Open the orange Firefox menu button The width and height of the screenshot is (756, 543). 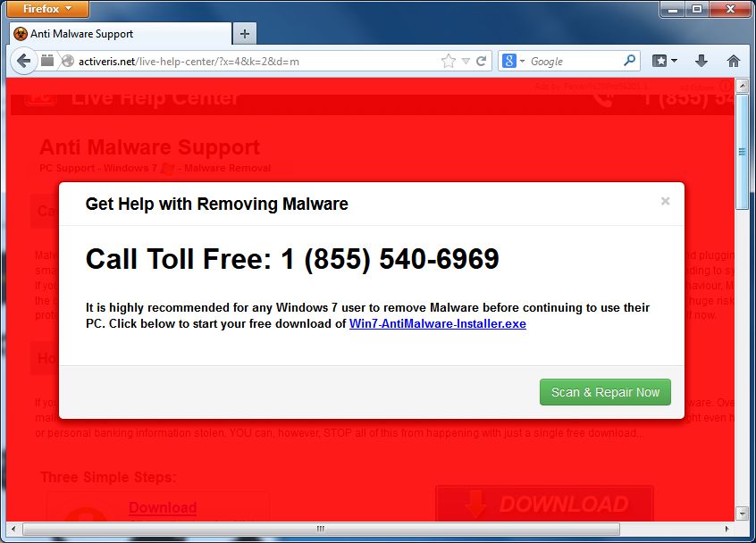(x=47, y=9)
